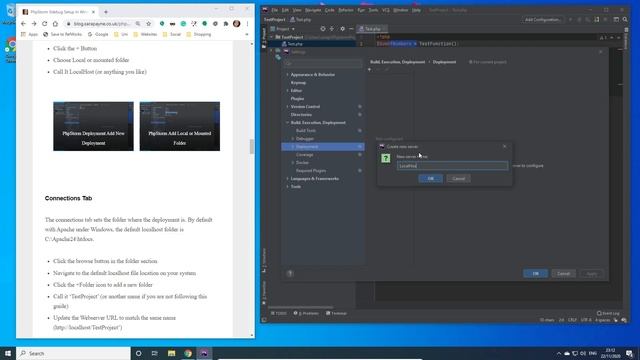Click add server plus icon in Deployment

click(x=369, y=70)
